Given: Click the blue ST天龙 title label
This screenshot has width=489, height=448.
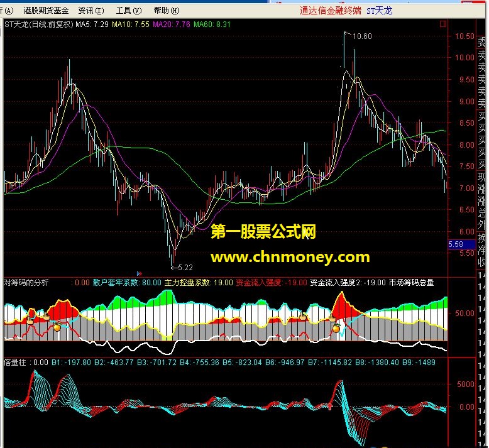Looking at the screenshot, I should coord(379,11).
